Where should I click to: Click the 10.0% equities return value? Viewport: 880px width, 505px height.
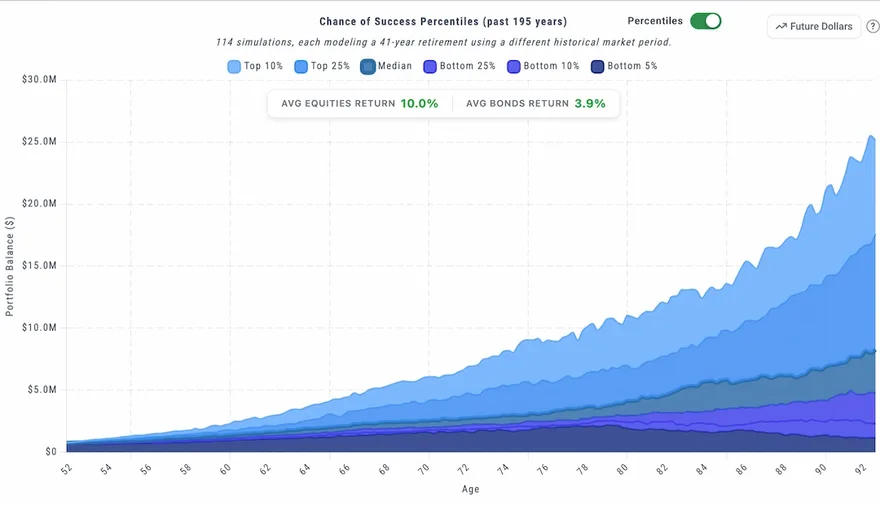click(x=419, y=103)
